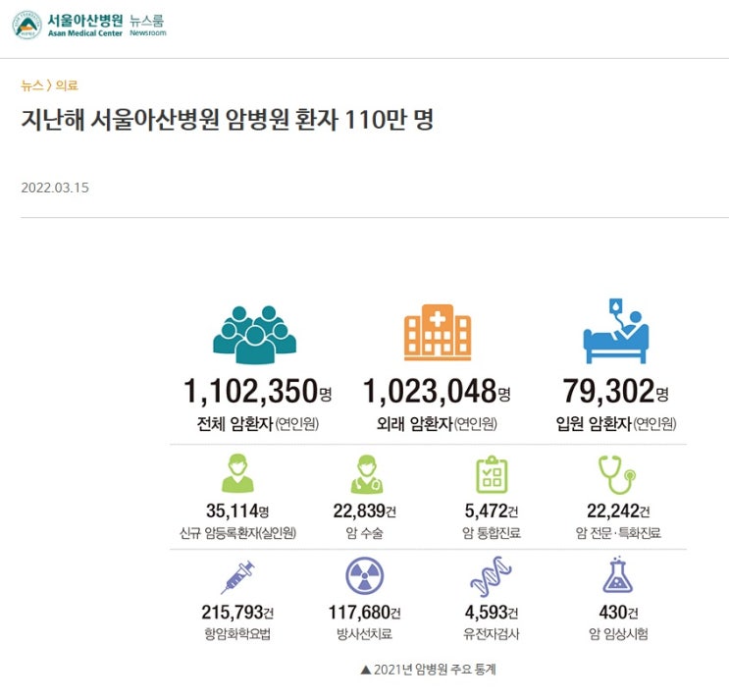Click the label 입원 암환자(연인원)
The image size is (729, 700).
tap(616, 424)
